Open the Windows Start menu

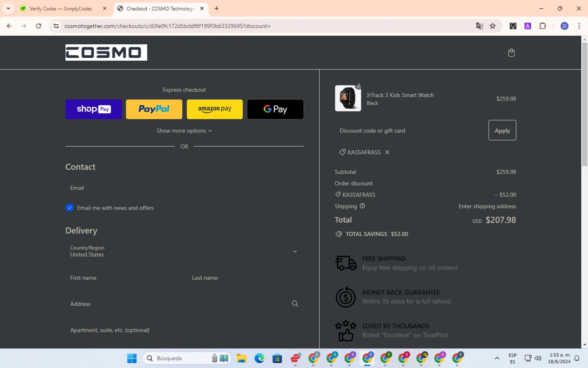(132, 358)
